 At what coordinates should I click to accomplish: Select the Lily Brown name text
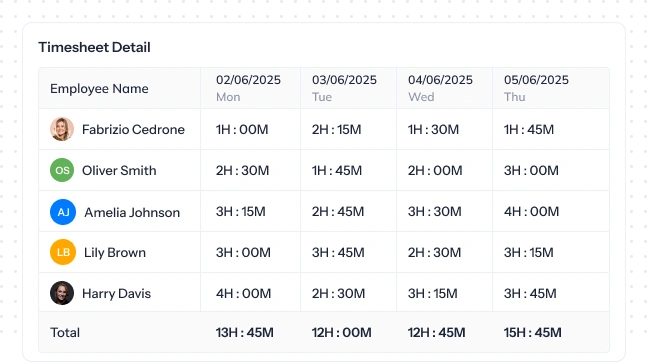point(115,253)
